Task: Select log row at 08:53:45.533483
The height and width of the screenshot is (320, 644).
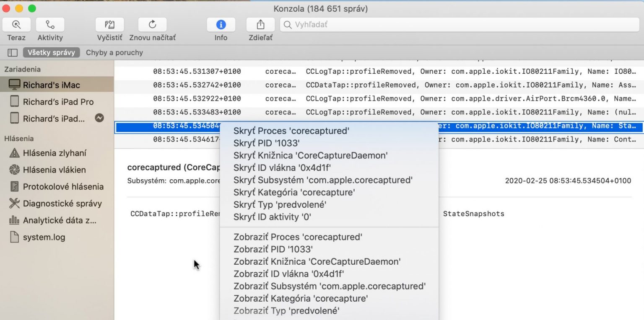Action: coord(379,112)
